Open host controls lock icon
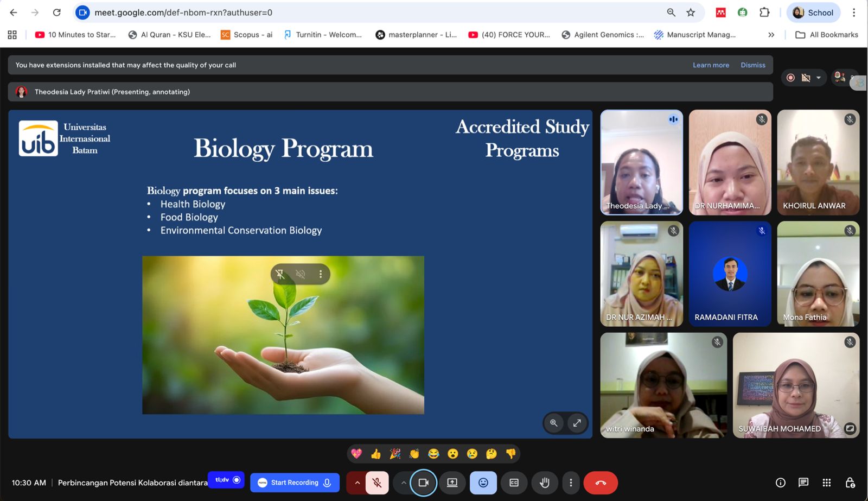This screenshot has width=868, height=501. (x=850, y=483)
